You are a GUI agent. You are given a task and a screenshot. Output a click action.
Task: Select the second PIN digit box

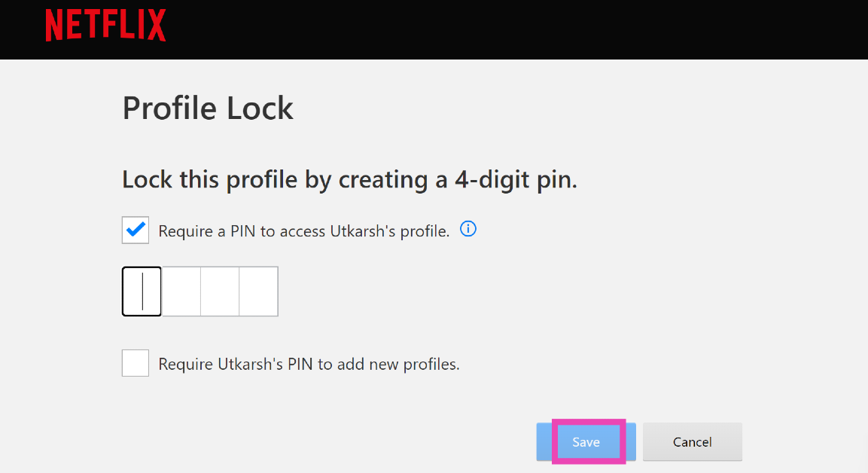click(x=181, y=291)
